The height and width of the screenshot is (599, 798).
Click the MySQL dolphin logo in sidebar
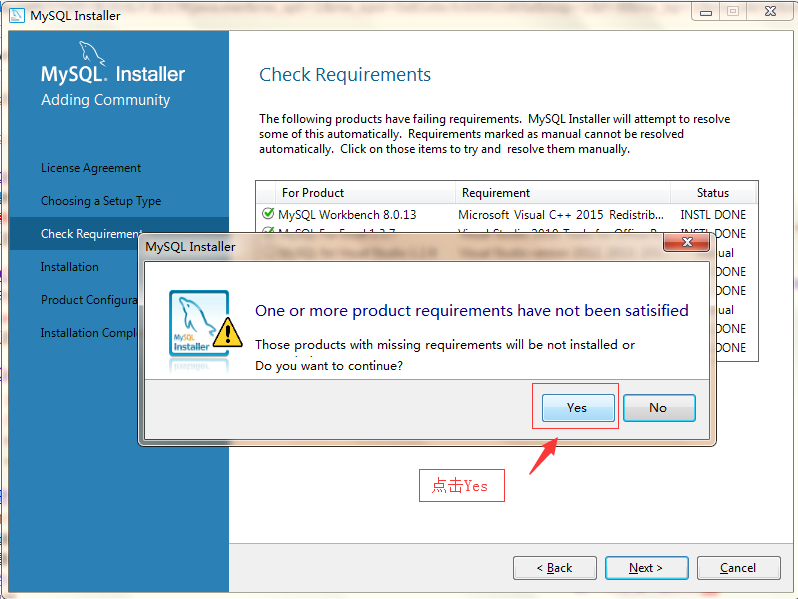(x=92, y=53)
